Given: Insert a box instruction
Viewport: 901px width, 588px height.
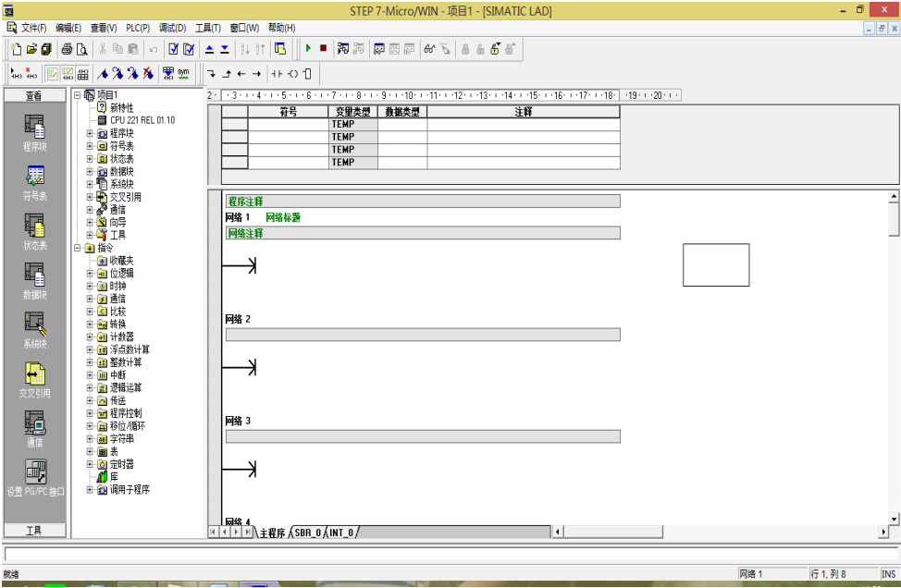Looking at the screenshot, I should coord(307,74).
